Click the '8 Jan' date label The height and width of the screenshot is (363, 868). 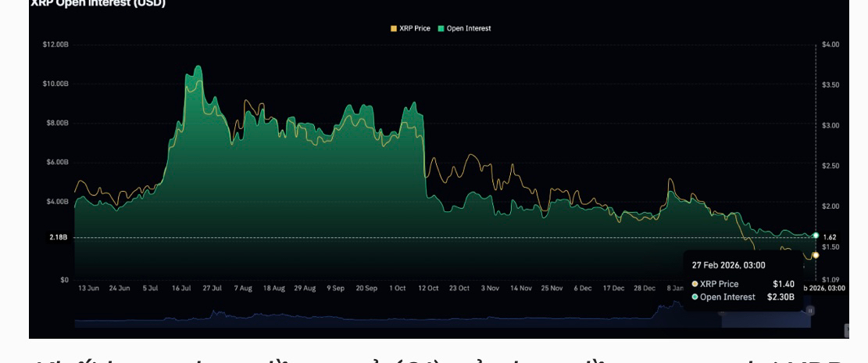(675, 289)
